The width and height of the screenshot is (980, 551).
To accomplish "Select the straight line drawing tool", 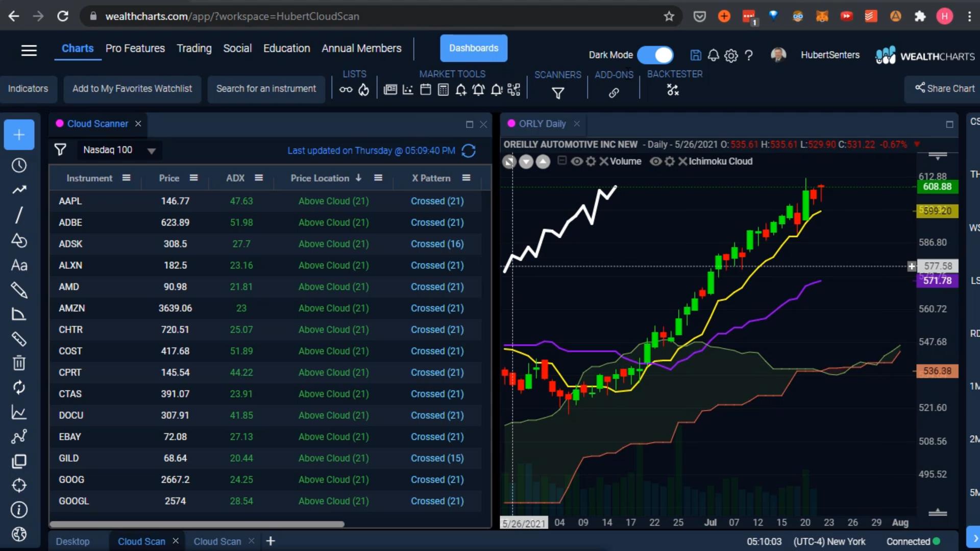I will point(19,215).
